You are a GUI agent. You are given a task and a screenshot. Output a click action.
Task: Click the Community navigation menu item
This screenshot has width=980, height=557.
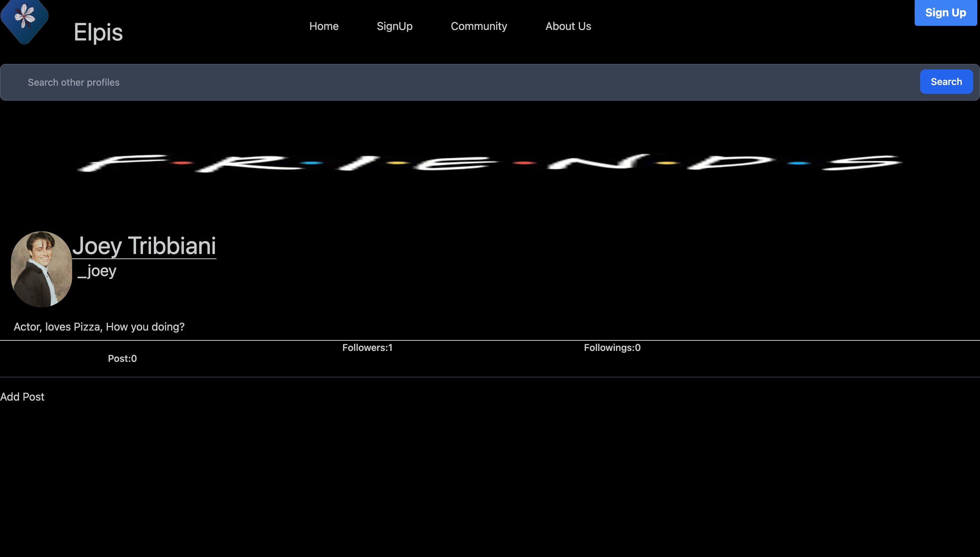coord(478,26)
